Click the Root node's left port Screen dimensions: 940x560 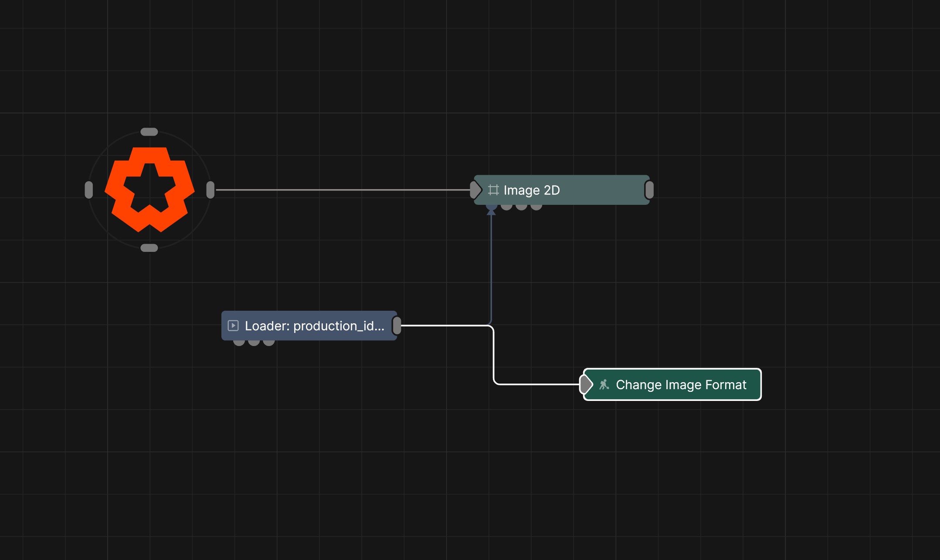click(x=89, y=190)
